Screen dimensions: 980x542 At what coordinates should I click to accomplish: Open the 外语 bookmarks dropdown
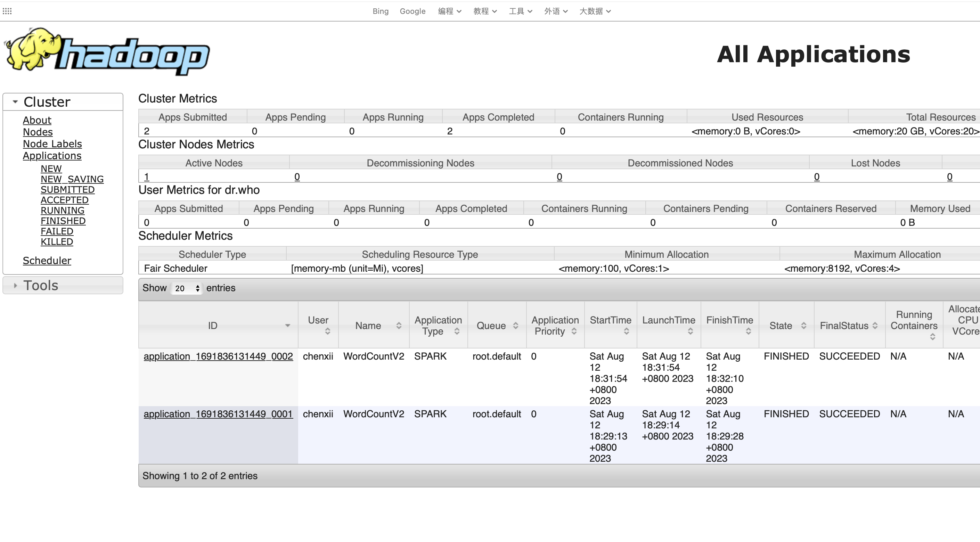555,11
